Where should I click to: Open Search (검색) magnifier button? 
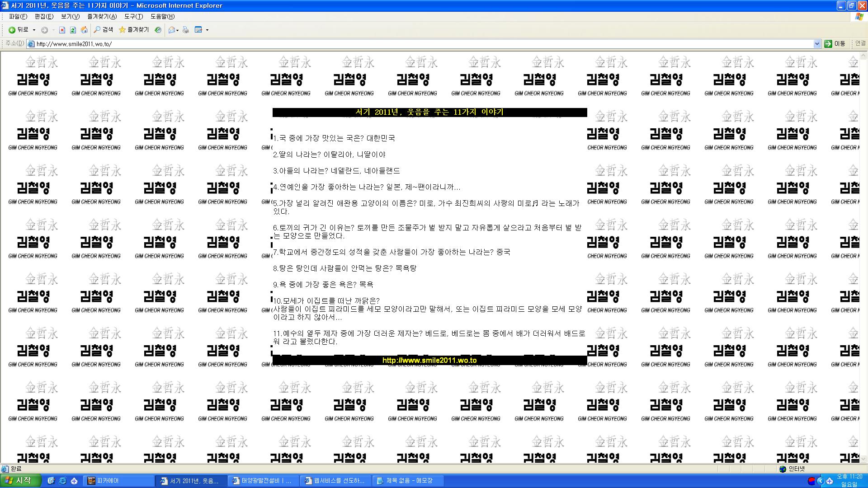(104, 30)
